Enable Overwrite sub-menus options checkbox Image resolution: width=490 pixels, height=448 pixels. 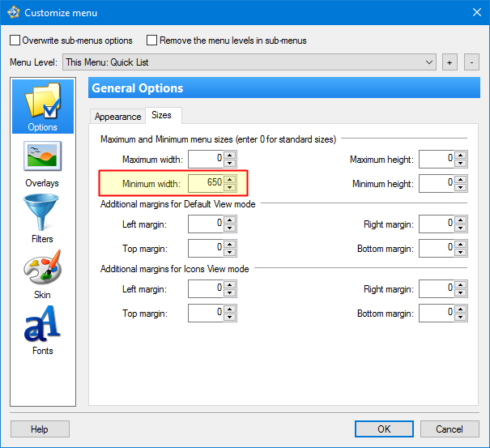pyautogui.click(x=15, y=41)
